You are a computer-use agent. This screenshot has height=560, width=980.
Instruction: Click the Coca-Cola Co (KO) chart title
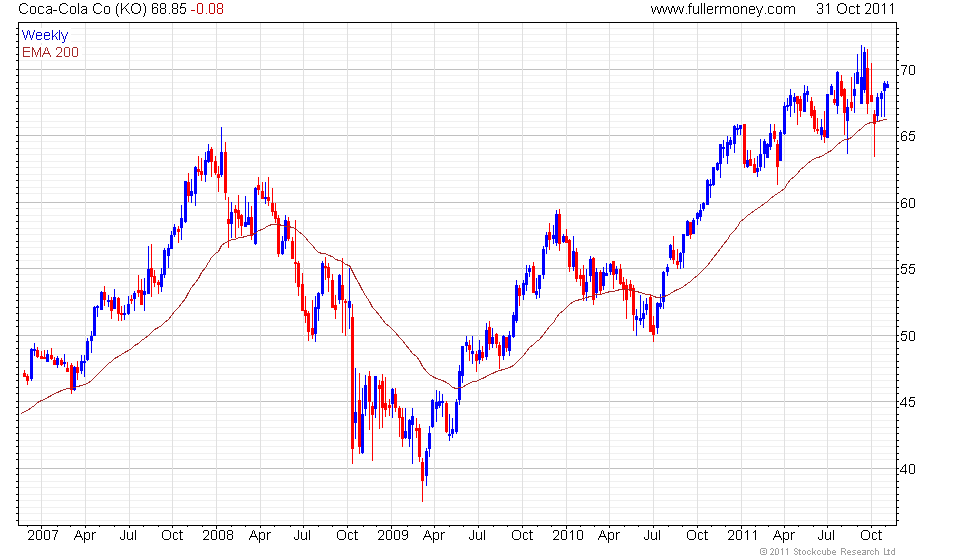point(82,9)
